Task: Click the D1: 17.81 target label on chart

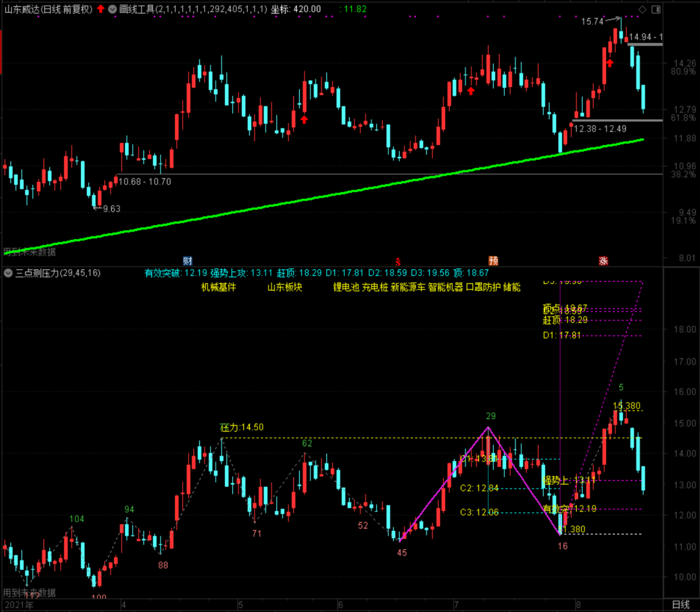Action: (561, 335)
